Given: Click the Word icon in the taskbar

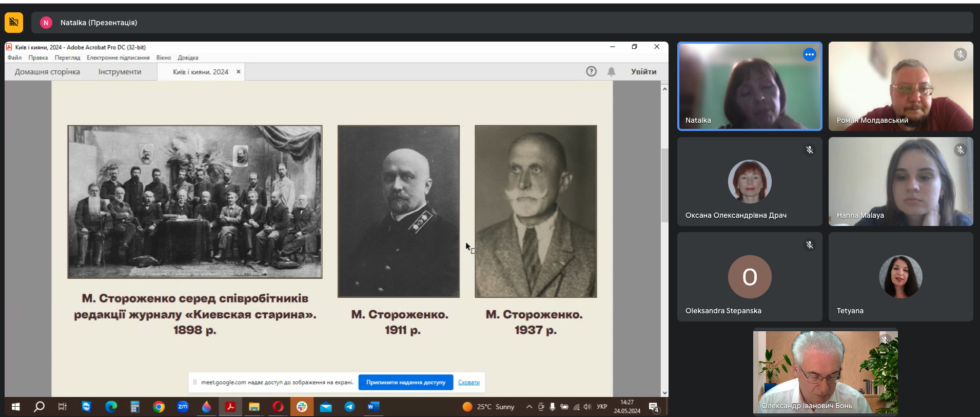Looking at the screenshot, I should [373, 407].
